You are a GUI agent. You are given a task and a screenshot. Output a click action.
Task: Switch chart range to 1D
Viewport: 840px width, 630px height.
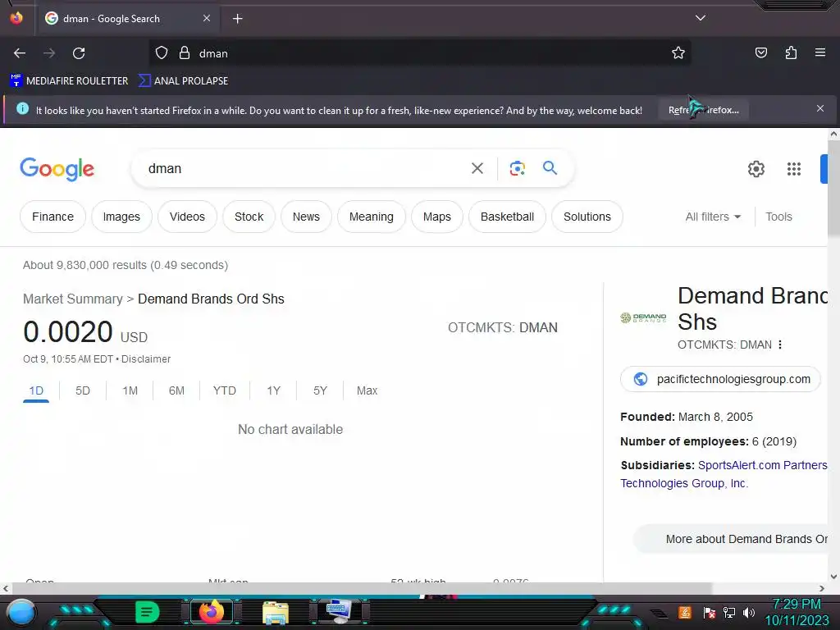coord(36,390)
